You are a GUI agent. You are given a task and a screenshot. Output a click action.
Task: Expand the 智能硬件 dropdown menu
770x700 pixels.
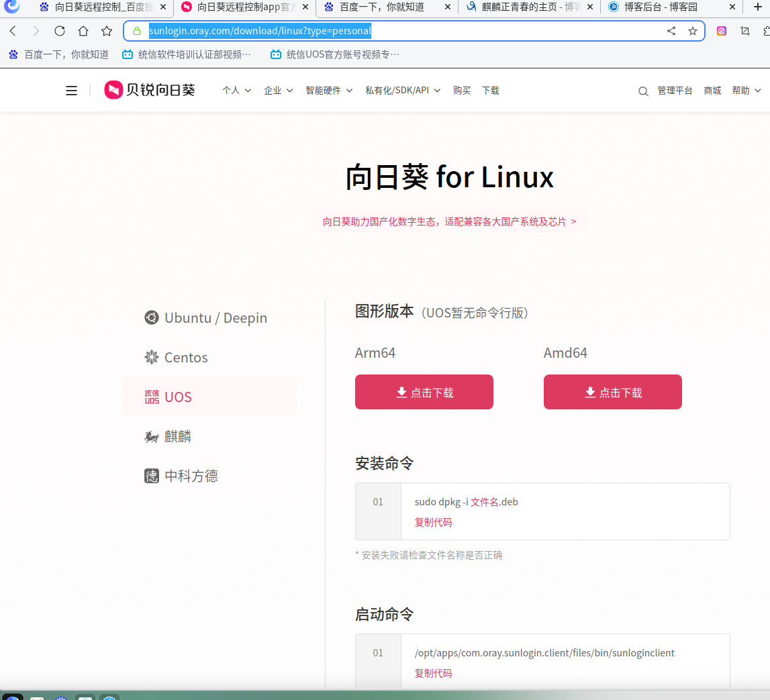point(329,91)
